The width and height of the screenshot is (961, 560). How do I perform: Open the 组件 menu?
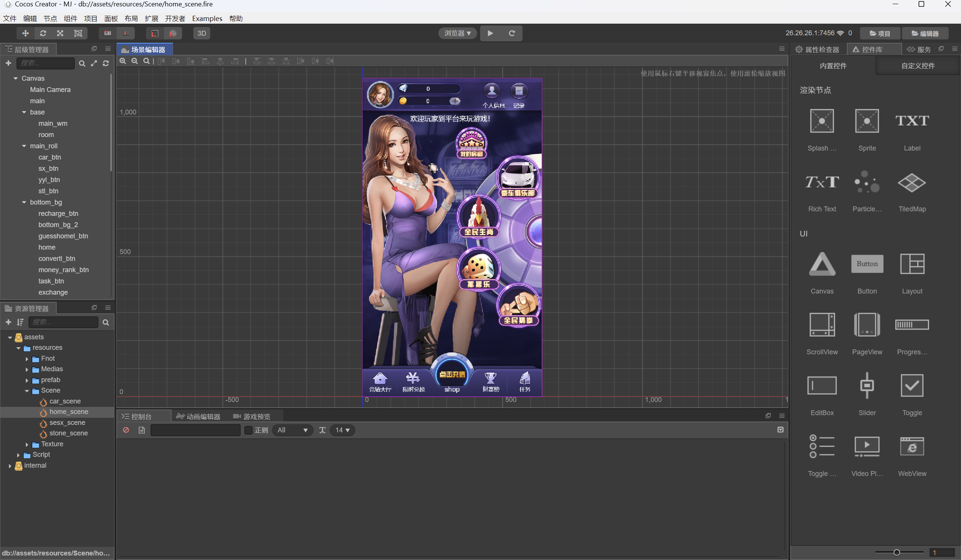[x=70, y=18]
